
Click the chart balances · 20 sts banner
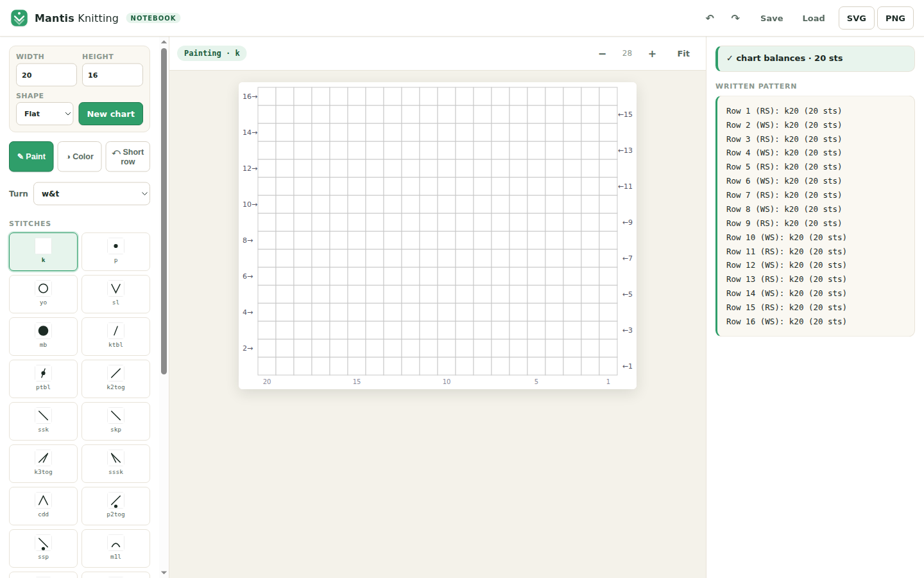[815, 58]
